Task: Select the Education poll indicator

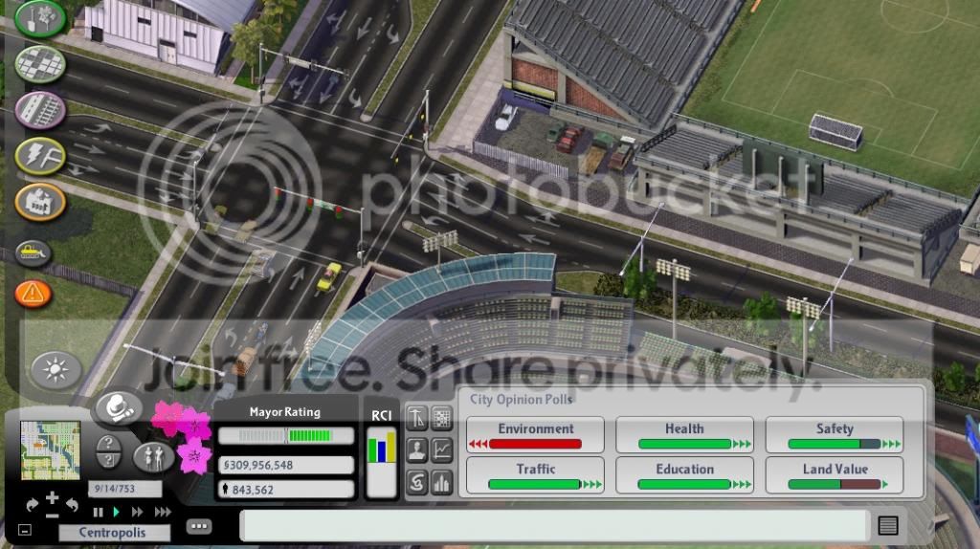Action: 684,474
